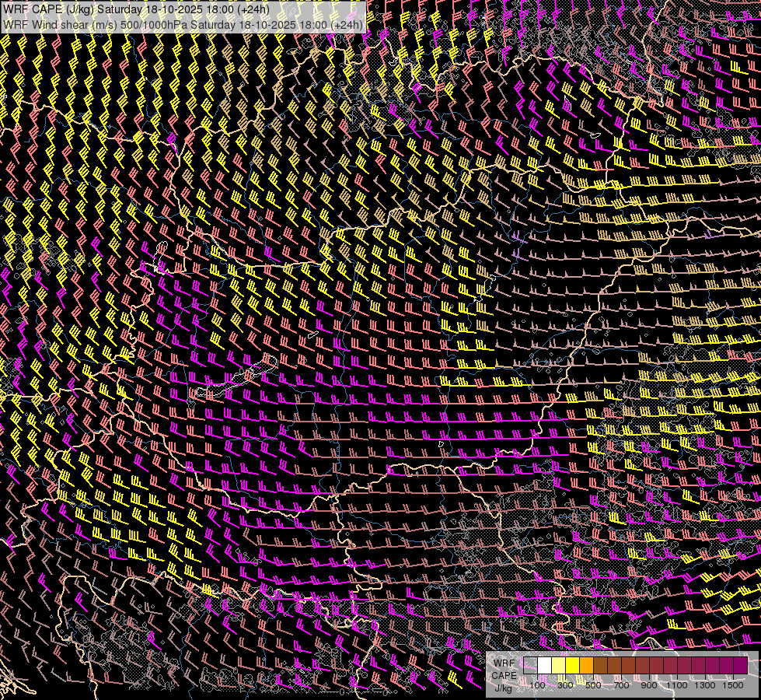Click the 500 legend tick label
This screenshot has height=700, width=761.
coord(593,685)
